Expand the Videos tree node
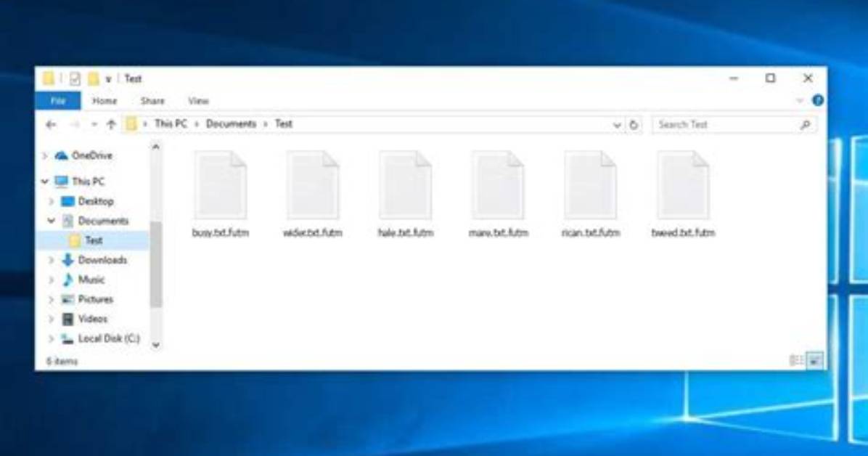The width and height of the screenshot is (868, 456). [52, 319]
